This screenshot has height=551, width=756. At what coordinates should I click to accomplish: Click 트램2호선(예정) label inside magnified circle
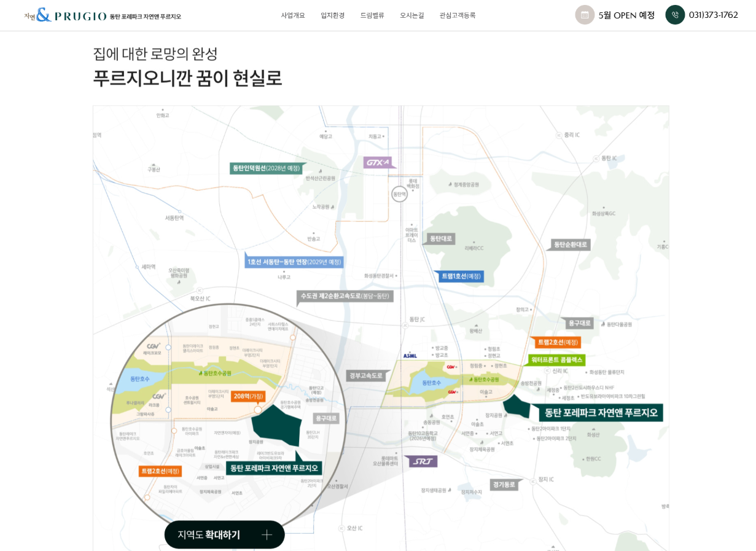tap(160, 471)
